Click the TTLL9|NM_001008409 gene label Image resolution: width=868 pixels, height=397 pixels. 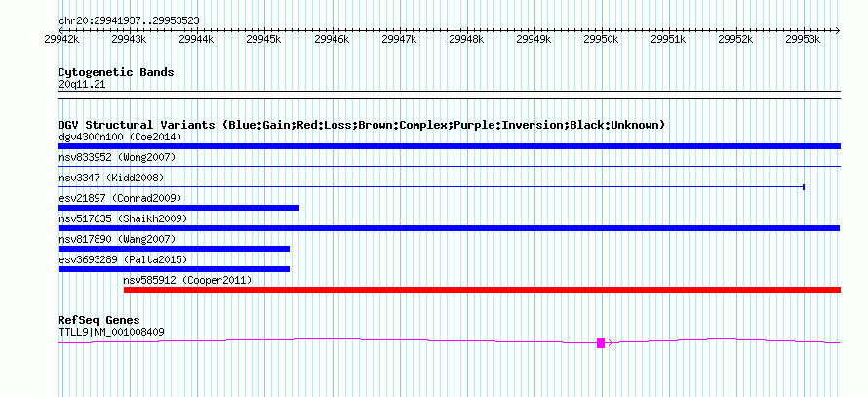pos(111,333)
